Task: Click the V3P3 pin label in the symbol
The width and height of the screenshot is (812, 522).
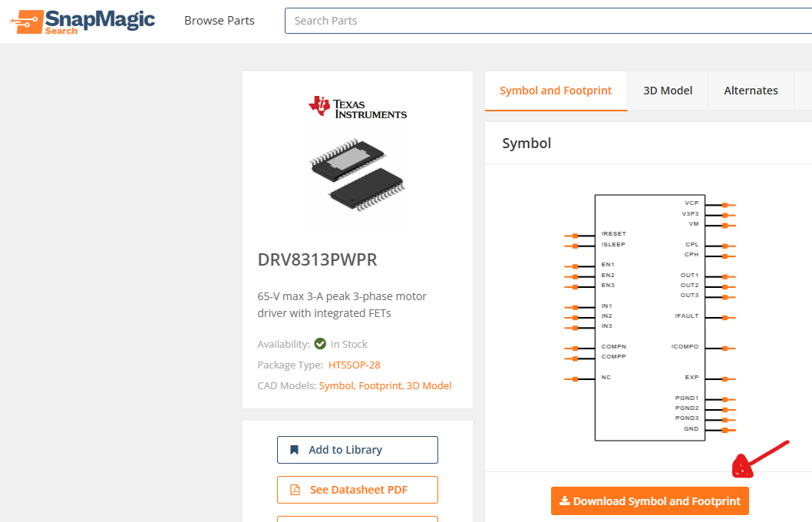Action: [690, 214]
